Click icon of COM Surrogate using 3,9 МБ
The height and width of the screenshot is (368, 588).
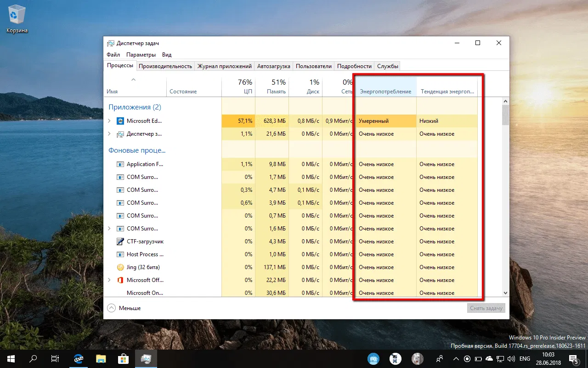120,203
